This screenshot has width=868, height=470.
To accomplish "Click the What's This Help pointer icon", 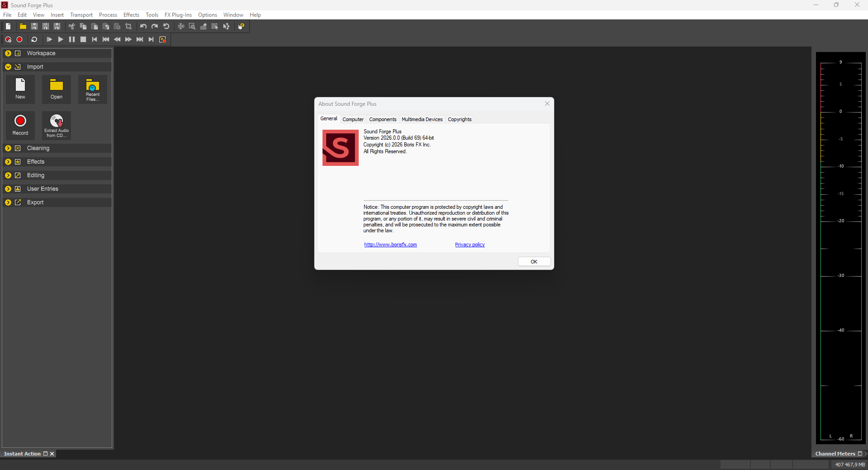I will point(241,26).
